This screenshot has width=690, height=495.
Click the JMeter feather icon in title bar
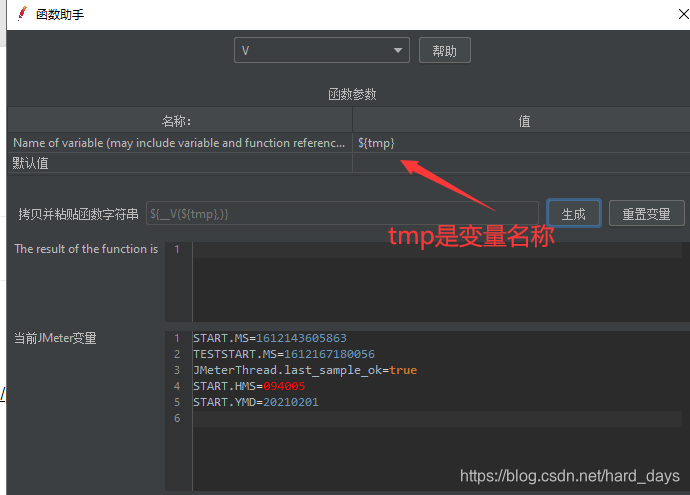pyautogui.click(x=22, y=14)
